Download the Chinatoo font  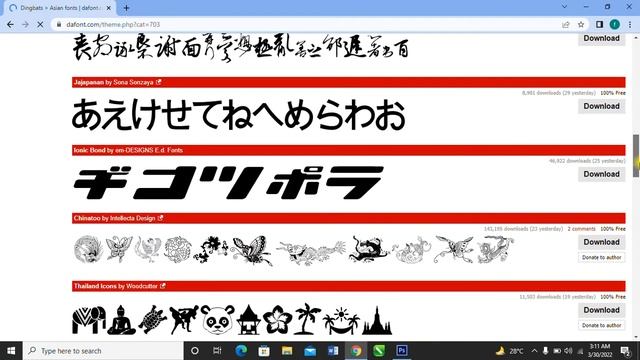point(601,242)
